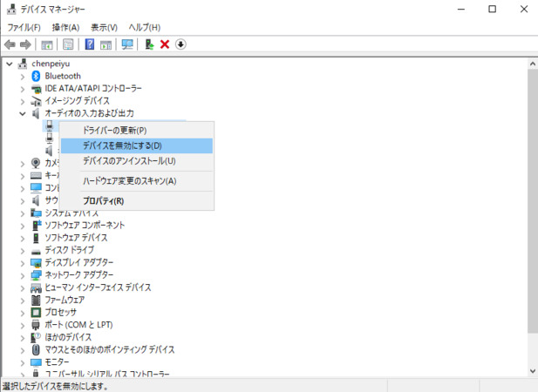Click the software devices icon

(36, 238)
